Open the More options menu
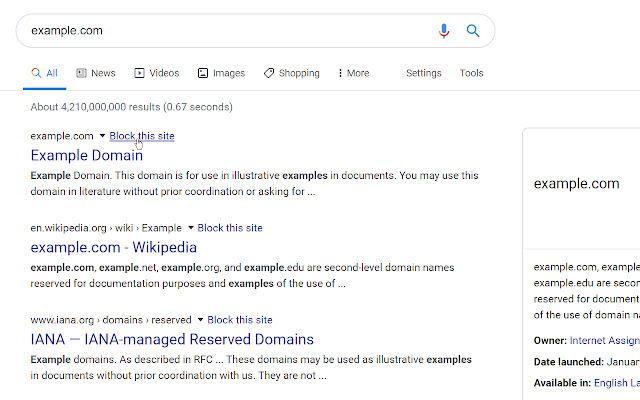 tap(354, 73)
